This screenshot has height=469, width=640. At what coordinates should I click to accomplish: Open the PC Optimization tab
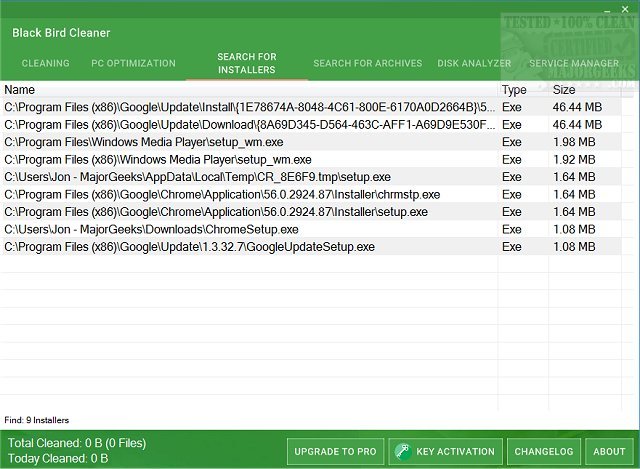click(x=133, y=63)
